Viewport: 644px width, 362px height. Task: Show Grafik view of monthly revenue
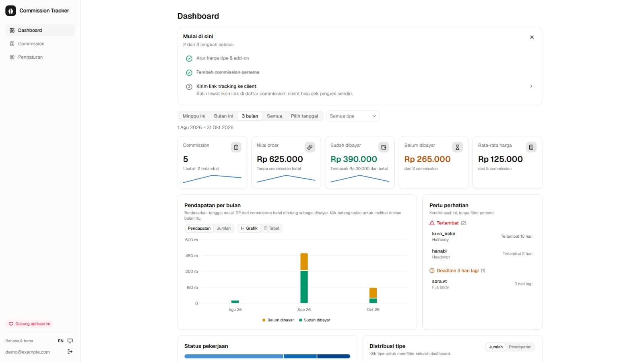(x=249, y=228)
